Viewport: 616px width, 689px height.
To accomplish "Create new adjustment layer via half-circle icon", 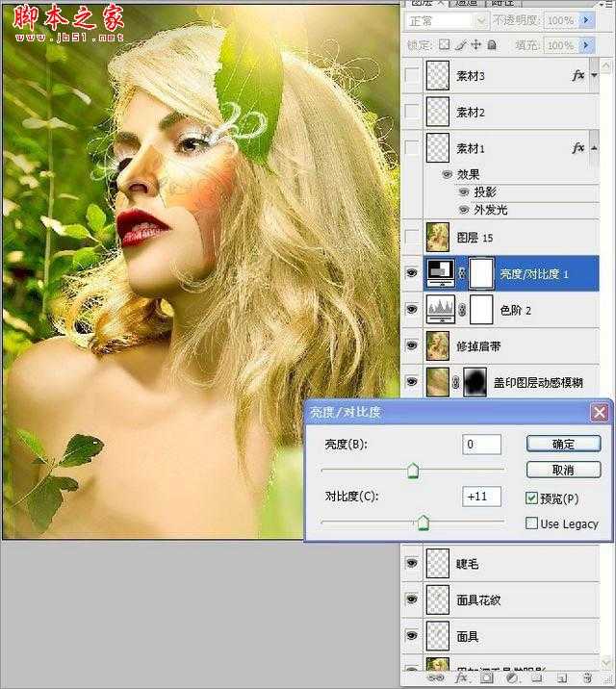I will click(x=512, y=678).
